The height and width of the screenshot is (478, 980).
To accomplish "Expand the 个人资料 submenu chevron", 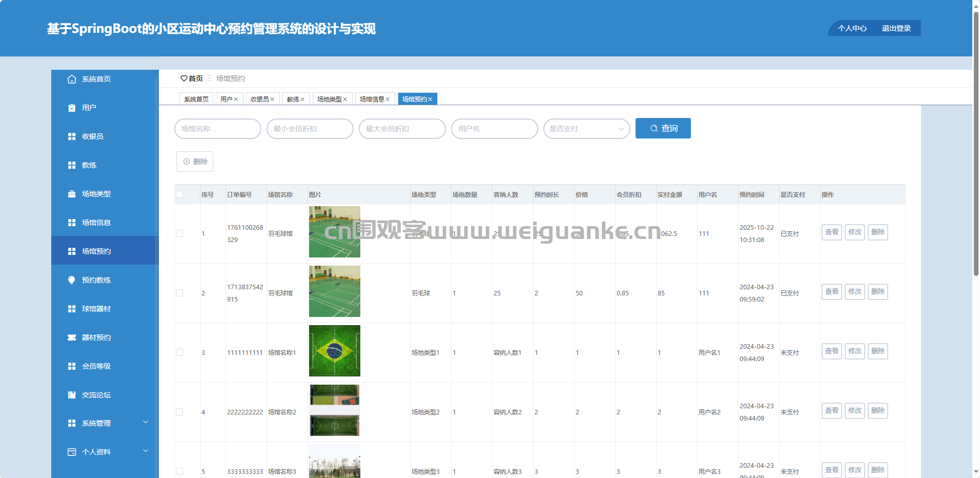I will pyautogui.click(x=146, y=451).
